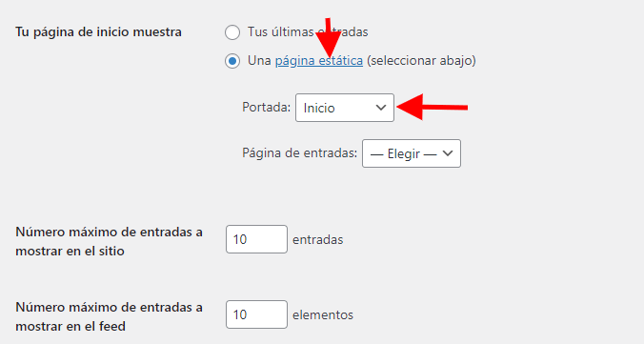Click the "(seleccionar abajo)" text
The image size is (644, 344).
421,61
